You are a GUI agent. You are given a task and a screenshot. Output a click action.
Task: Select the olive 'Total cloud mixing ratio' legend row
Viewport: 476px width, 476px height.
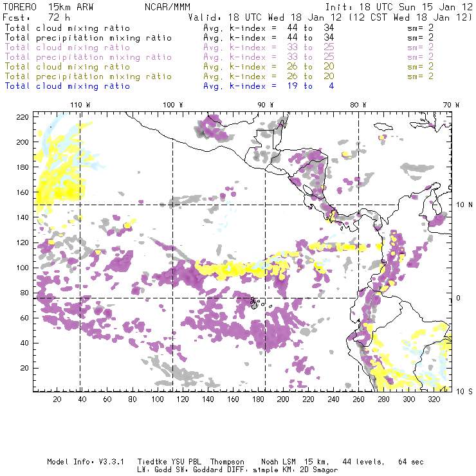click(68, 67)
